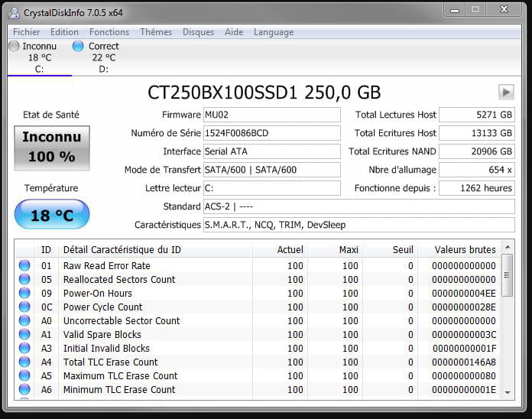Image resolution: width=532 pixels, height=419 pixels.
Task: Select the D: disk with Correct status
Action: click(x=103, y=57)
